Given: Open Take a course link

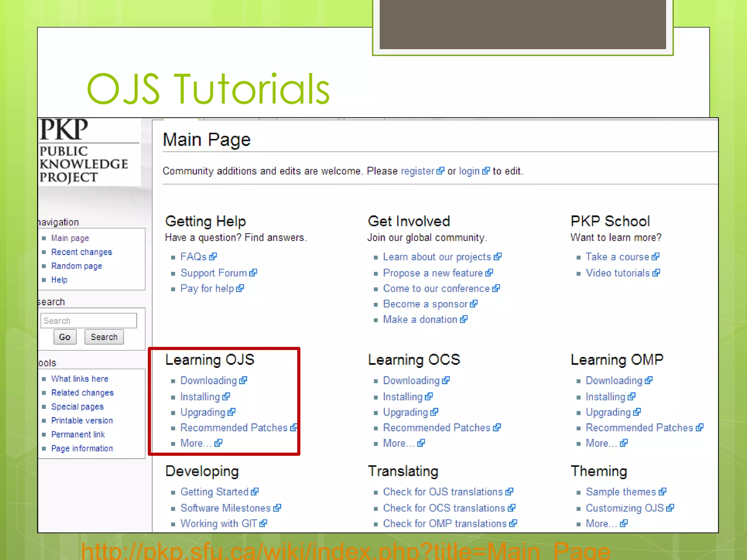Looking at the screenshot, I should (618, 257).
